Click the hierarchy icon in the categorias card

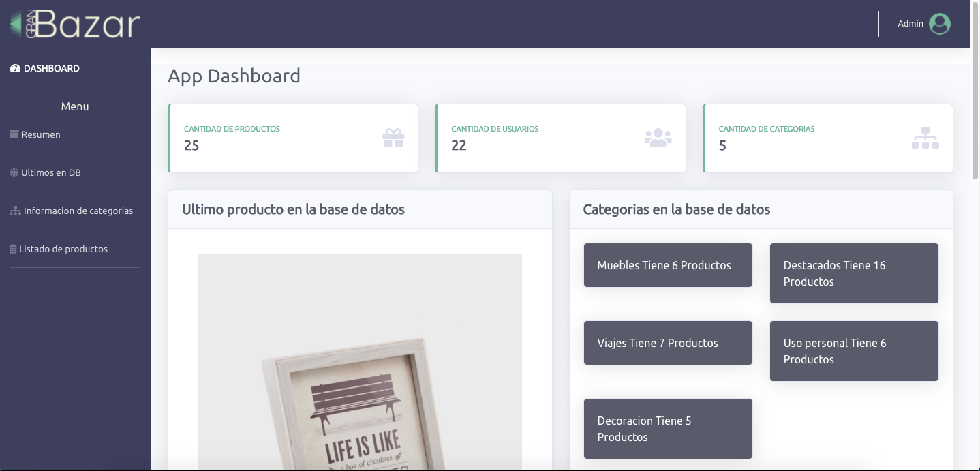[x=925, y=138]
